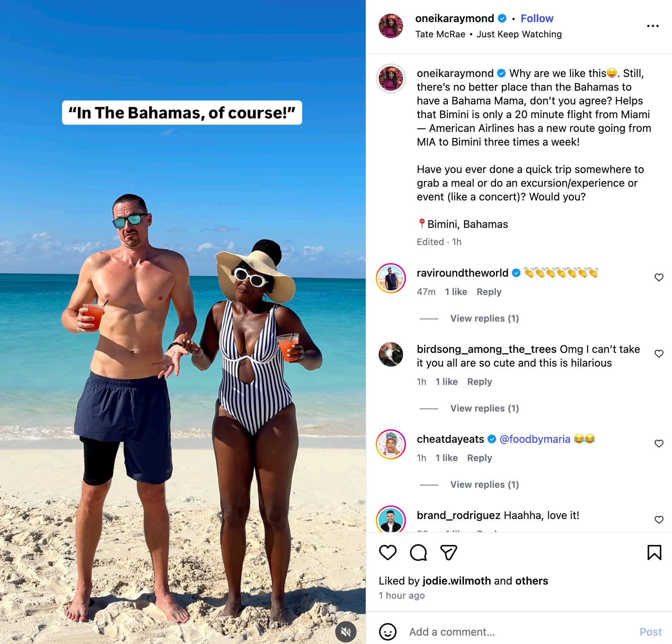Expand replies under cheatdayeats comment
The height and width of the screenshot is (644, 672).
[485, 485]
